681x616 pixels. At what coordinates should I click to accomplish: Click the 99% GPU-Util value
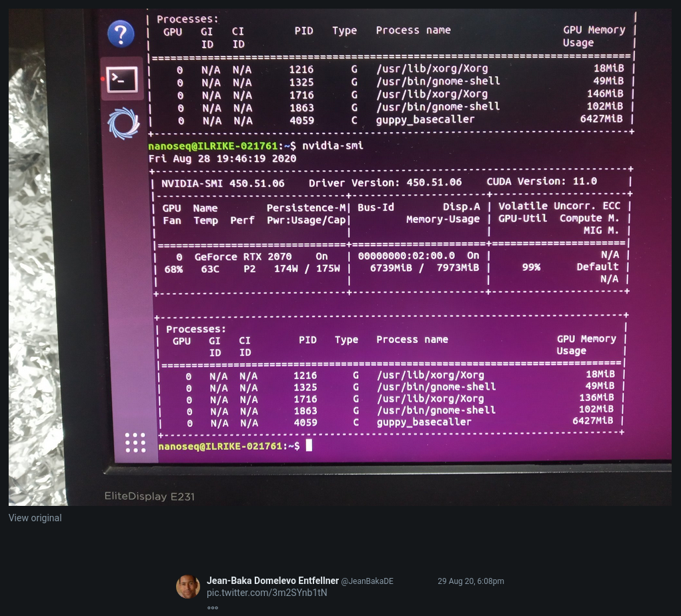tap(531, 267)
